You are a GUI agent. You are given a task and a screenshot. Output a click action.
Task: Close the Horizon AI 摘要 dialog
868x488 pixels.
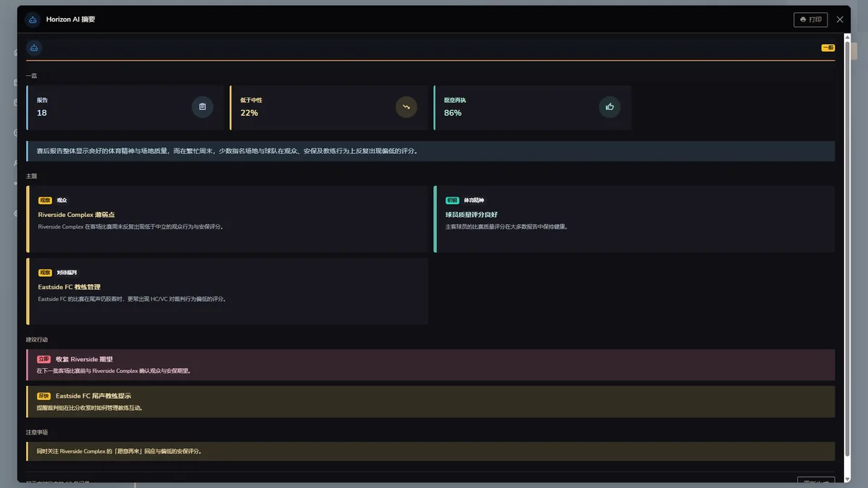[x=840, y=20]
